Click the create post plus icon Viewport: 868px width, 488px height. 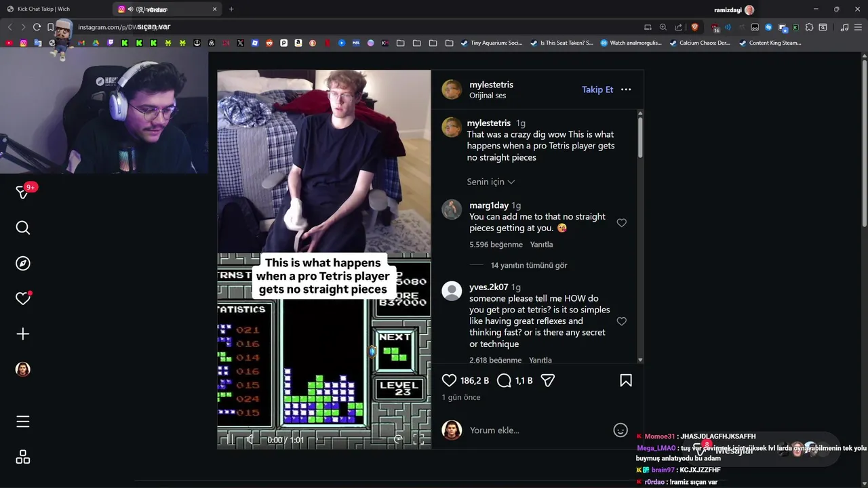coord(23,333)
